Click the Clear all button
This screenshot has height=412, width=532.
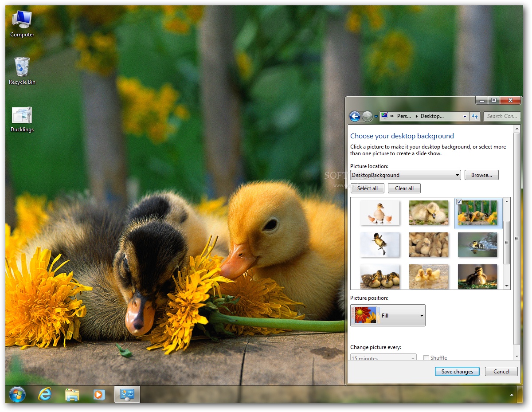pyautogui.click(x=404, y=188)
